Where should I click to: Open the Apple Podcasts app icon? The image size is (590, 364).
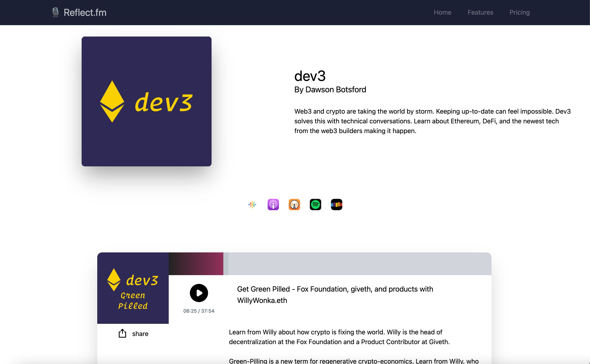click(273, 204)
